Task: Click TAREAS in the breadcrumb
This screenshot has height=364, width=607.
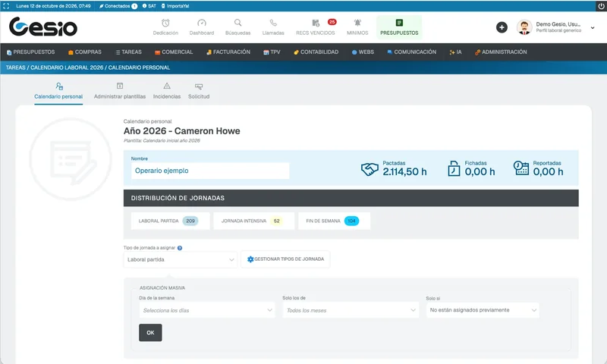Action: coord(15,67)
